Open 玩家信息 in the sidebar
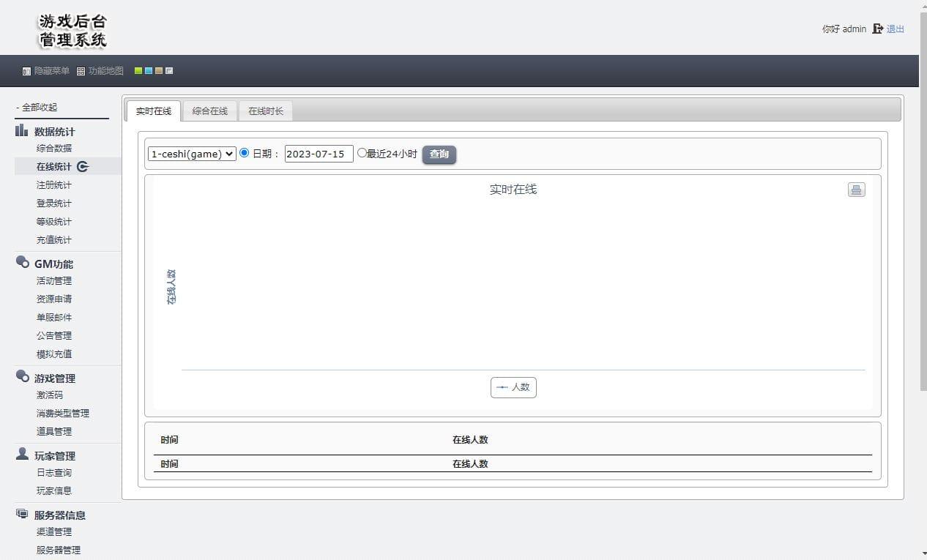This screenshot has height=560, width=927. pos(54,491)
